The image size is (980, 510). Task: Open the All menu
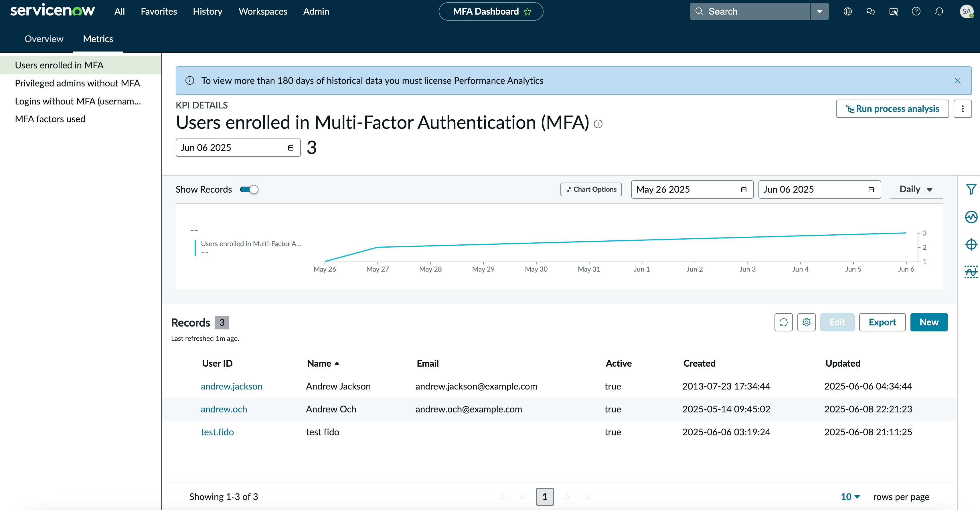pyautogui.click(x=119, y=11)
